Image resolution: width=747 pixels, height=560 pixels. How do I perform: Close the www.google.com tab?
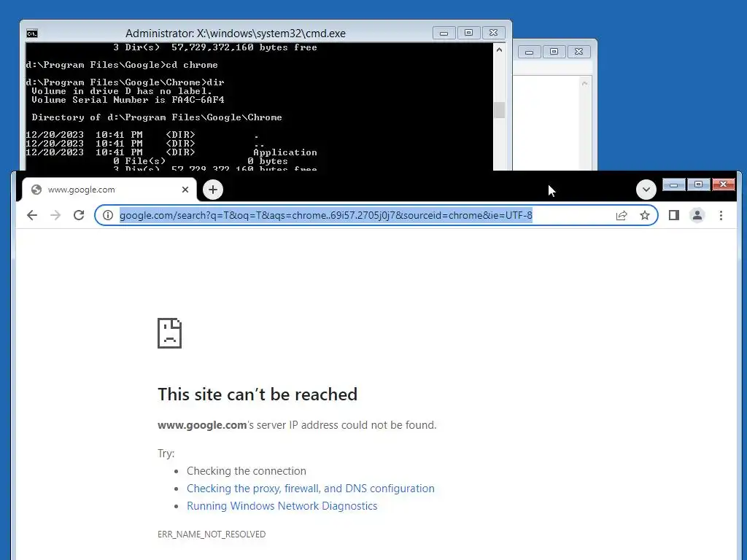tap(185, 190)
